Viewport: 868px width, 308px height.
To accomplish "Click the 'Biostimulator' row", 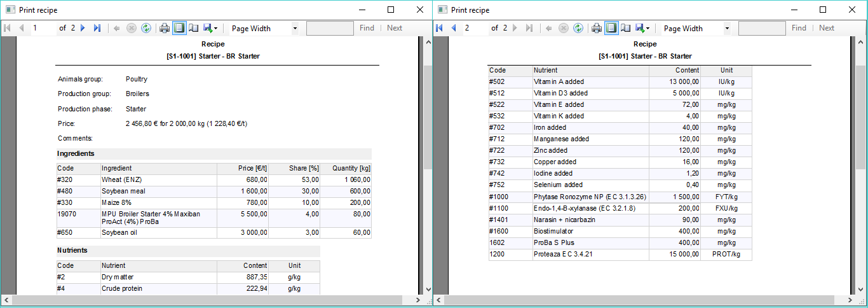I will coord(620,232).
